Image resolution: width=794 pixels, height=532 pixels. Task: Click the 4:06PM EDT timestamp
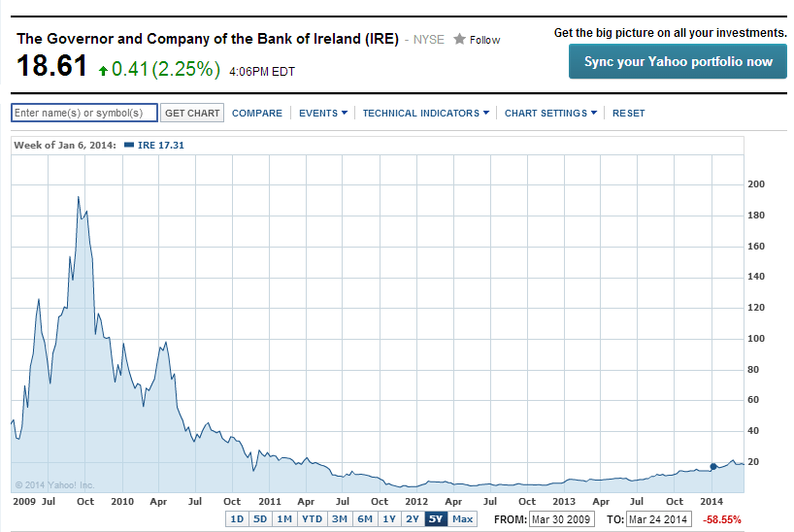262,72
